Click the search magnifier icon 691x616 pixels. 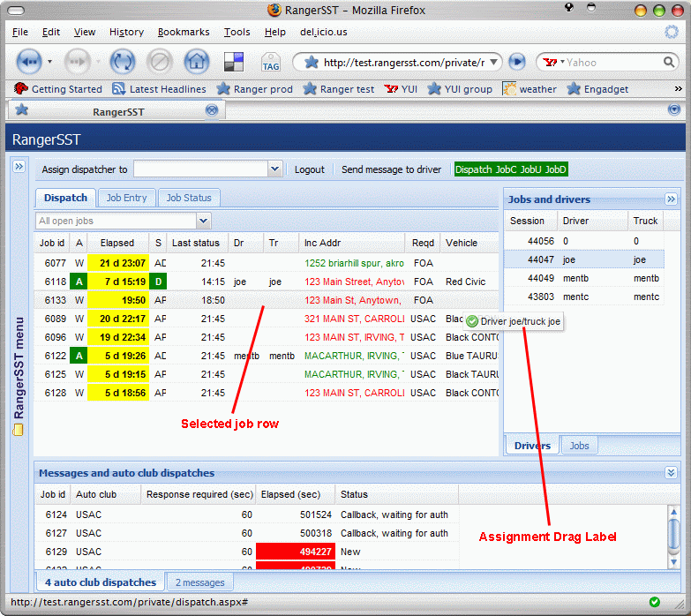click(x=669, y=63)
